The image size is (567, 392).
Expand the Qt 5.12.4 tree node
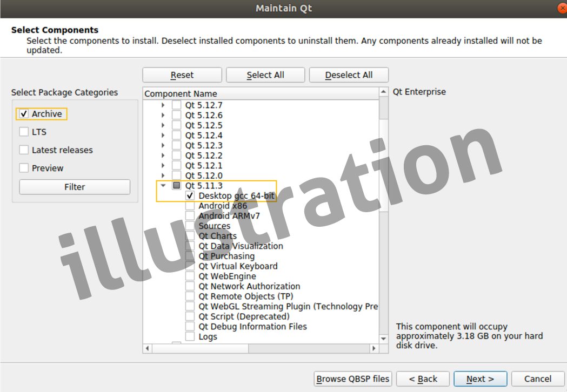point(163,136)
